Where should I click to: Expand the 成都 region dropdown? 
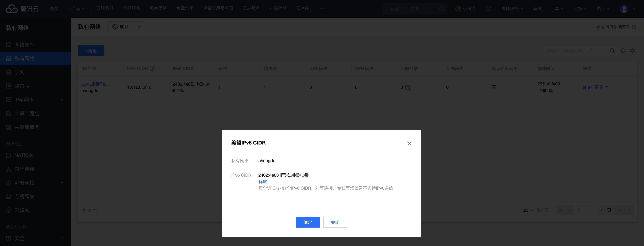click(126, 27)
